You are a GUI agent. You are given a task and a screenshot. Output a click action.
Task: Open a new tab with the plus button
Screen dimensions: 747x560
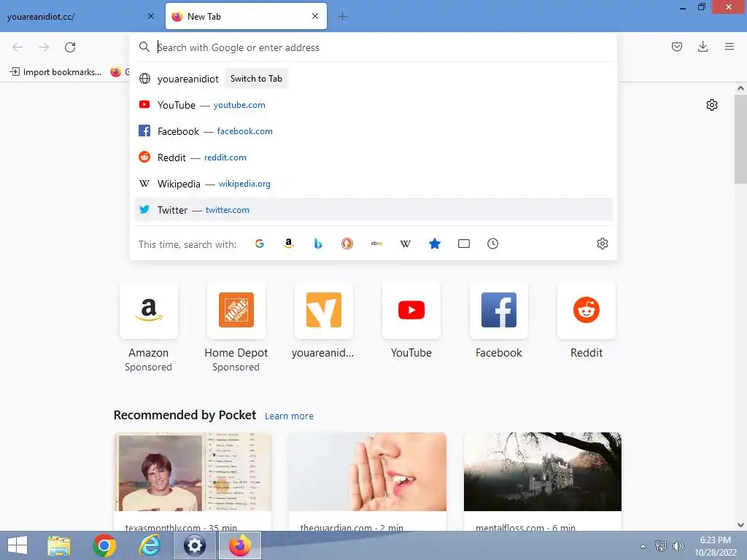click(343, 16)
